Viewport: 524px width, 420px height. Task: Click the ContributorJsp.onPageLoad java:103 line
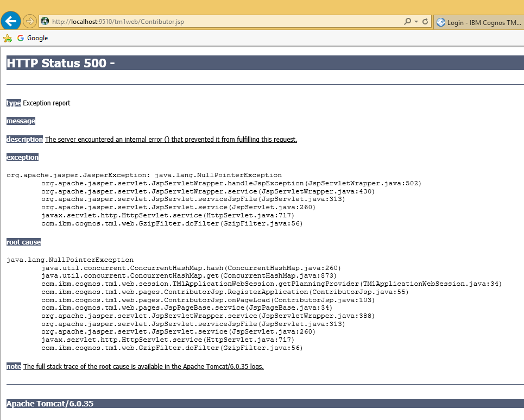click(208, 300)
